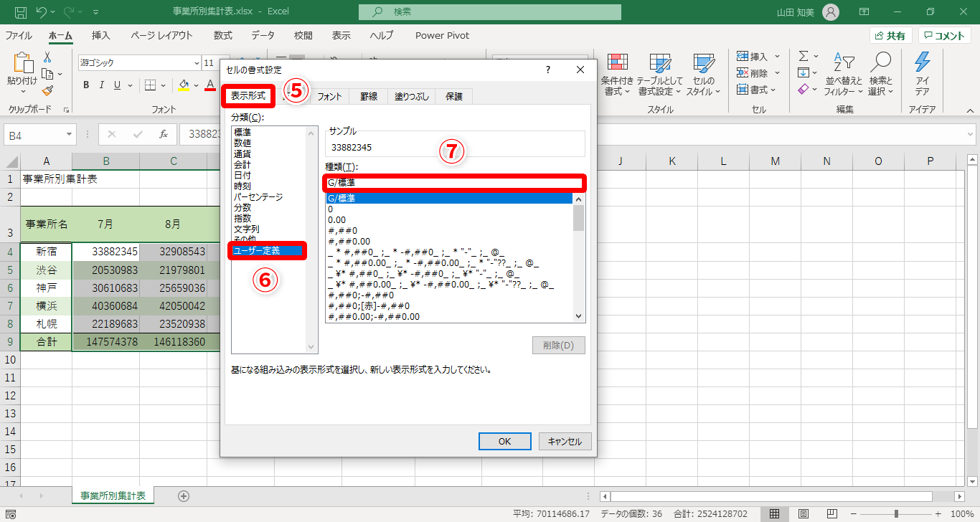
Task: Click the zoom slider in the status bar
Action: pos(895,514)
